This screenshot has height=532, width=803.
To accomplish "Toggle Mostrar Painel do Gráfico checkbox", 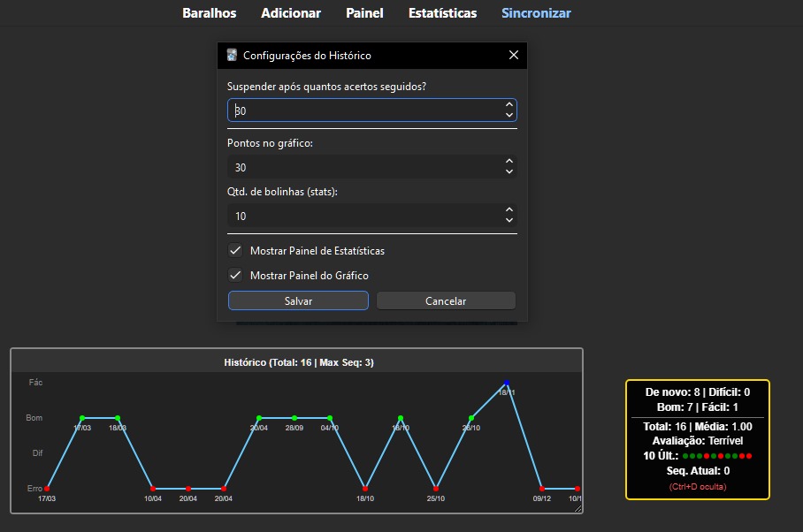I will coord(235,276).
